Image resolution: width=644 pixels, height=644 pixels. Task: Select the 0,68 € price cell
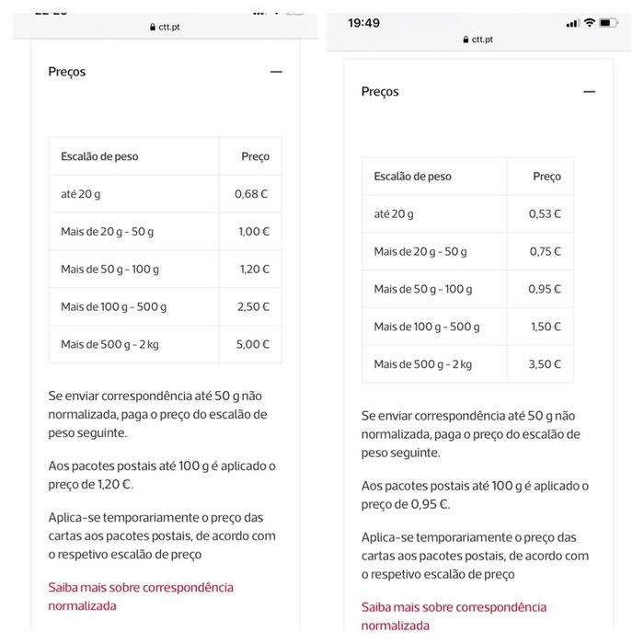[251, 194]
